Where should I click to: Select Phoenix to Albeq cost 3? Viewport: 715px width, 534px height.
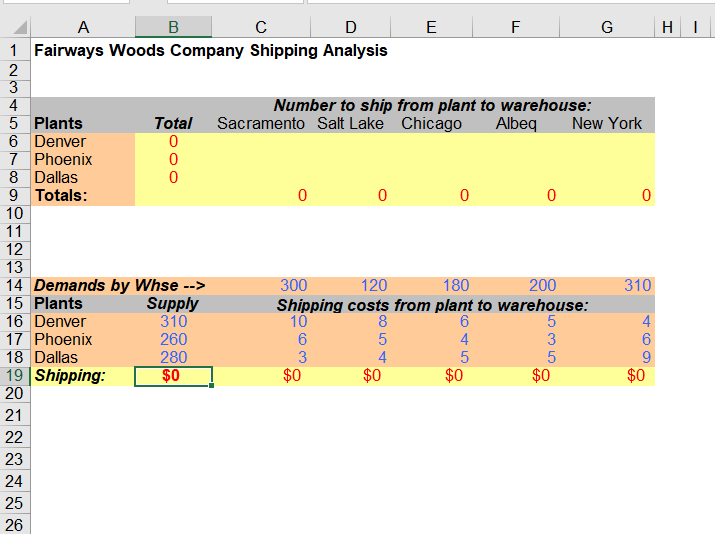pyautogui.click(x=516, y=339)
